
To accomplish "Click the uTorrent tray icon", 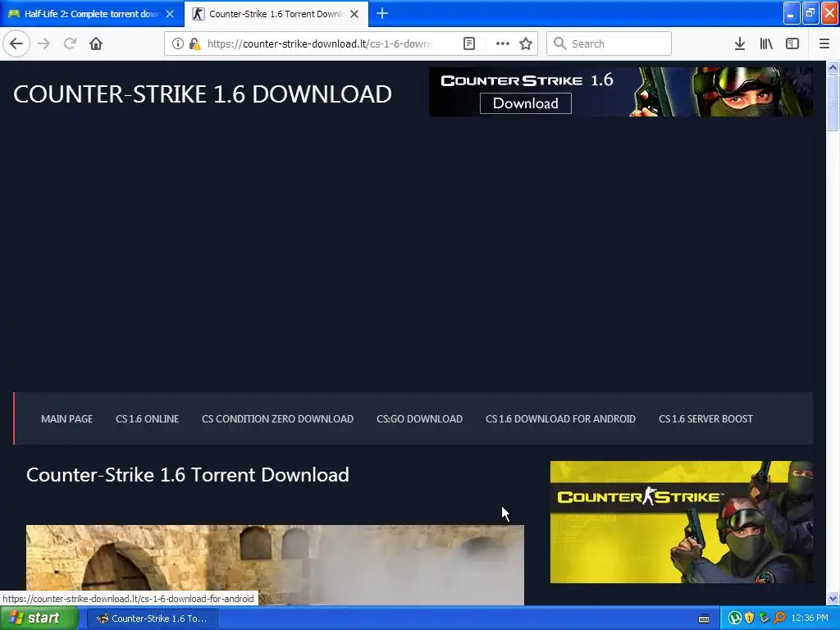I will (734, 619).
